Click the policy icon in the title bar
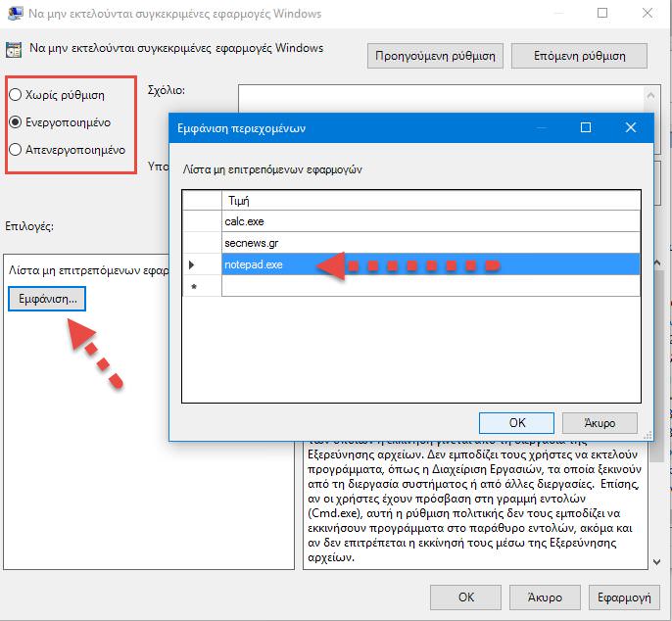Screen dimensions: 672x621 click(14, 15)
